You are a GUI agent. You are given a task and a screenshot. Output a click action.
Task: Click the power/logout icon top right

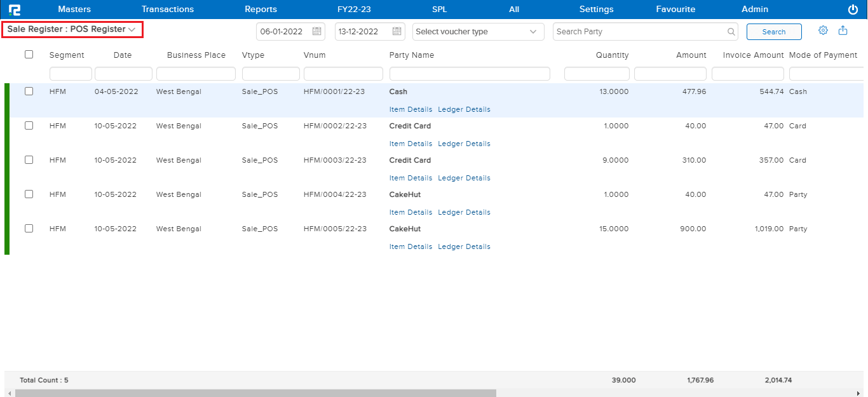852,9
